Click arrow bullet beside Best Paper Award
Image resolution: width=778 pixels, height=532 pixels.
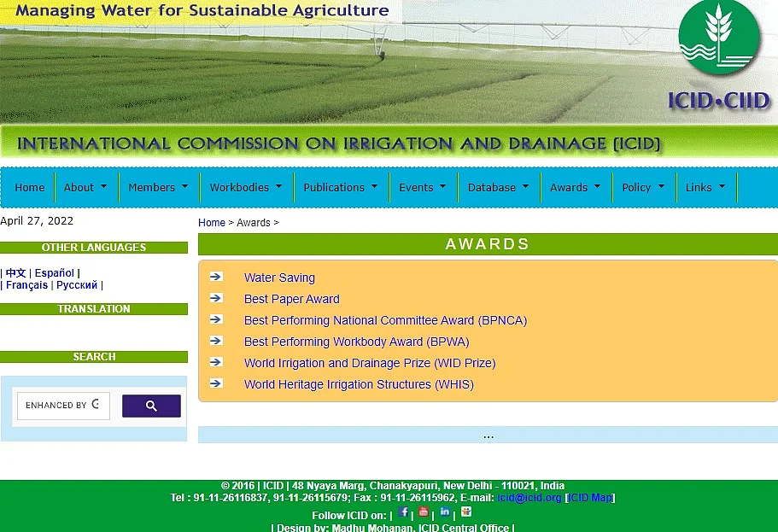pyautogui.click(x=216, y=298)
